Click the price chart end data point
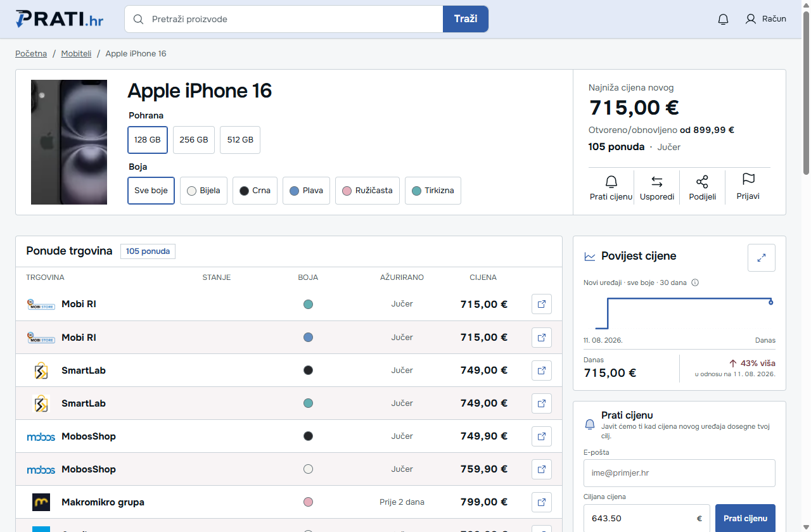811x532 pixels. (770, 302)
